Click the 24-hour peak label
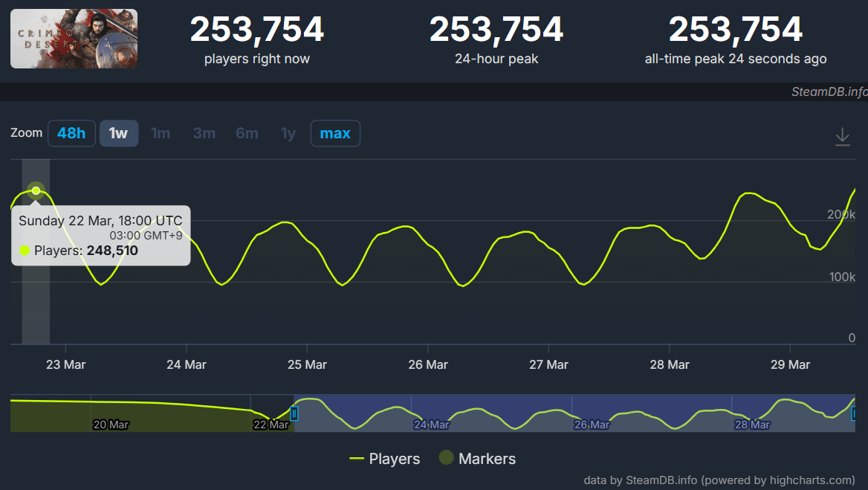This screenshot has height=490, width=868. tap(496, 59)
